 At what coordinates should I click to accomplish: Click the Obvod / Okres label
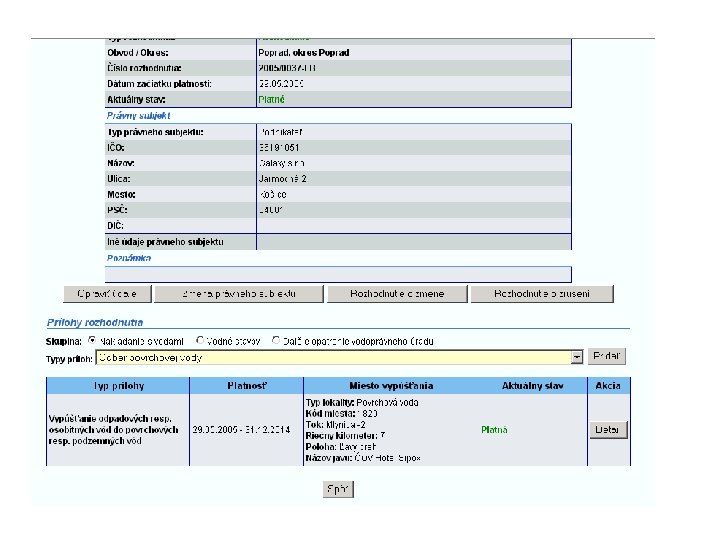pyautogui.click(x=138, y=53)
